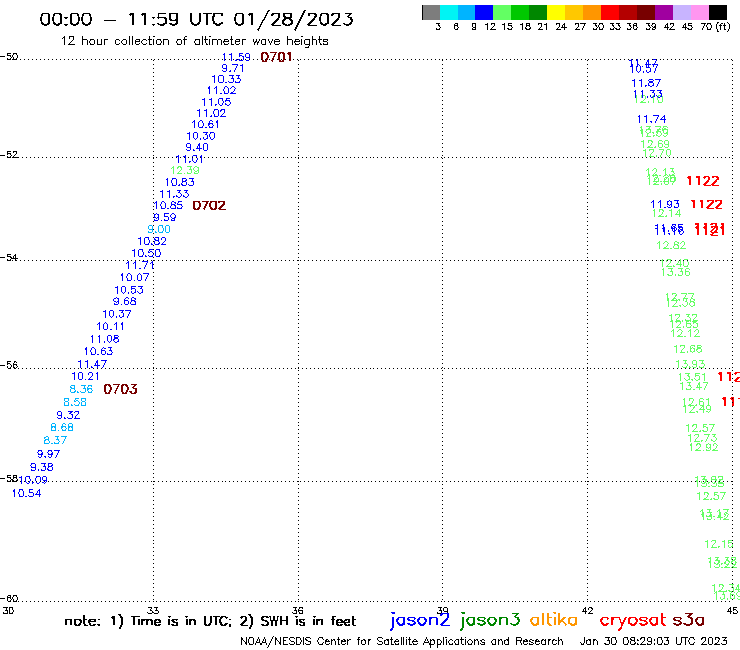Click the wave height value '10.83'
This screenshot has width=740, height=650.
pos(179,182)
